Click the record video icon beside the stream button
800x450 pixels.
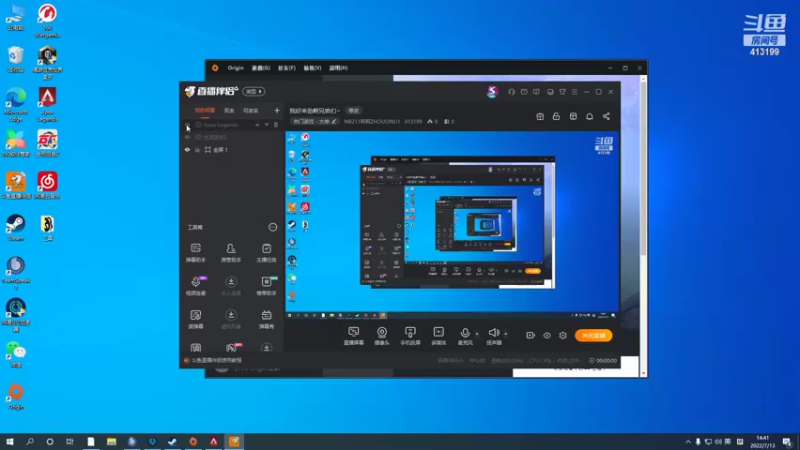click(x=531, y=335)
